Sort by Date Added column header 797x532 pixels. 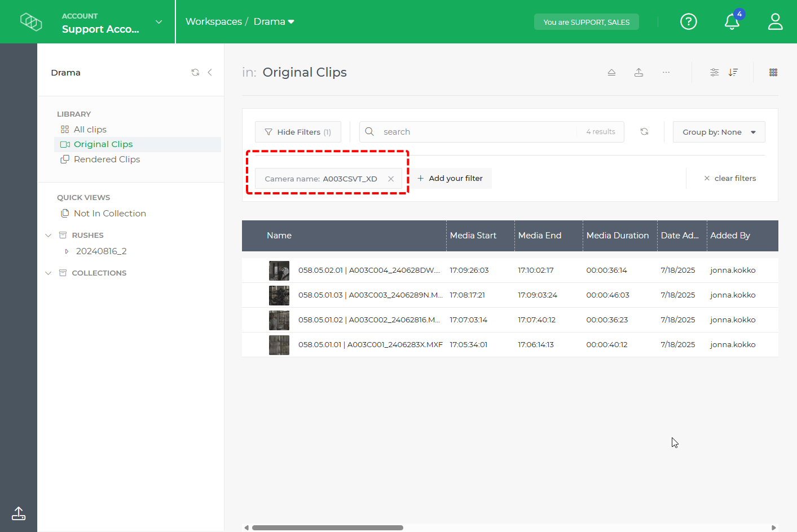[x=680, y=236]
